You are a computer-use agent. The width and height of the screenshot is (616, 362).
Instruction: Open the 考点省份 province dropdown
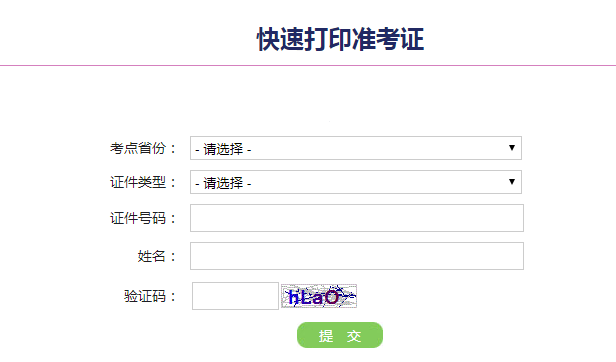coord(356,148)
